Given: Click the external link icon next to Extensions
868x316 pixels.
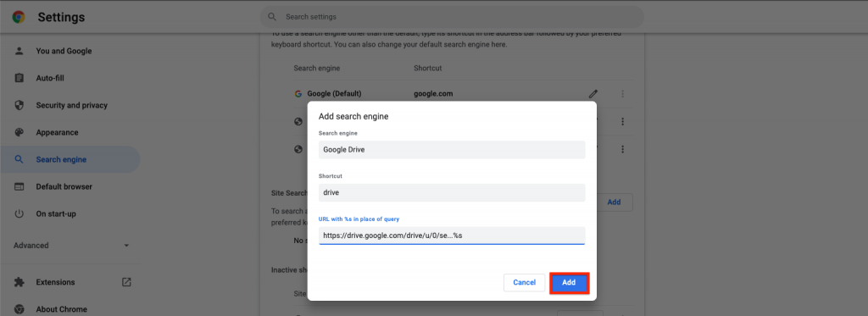Looking at the screenshot, I should [x=126, y=282].
